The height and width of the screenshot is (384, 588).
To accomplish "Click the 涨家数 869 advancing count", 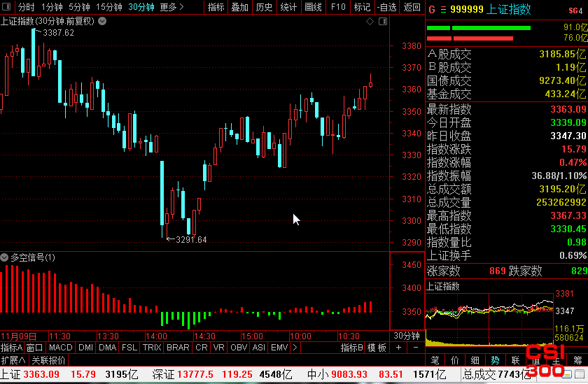I will [x=466, y=271].
